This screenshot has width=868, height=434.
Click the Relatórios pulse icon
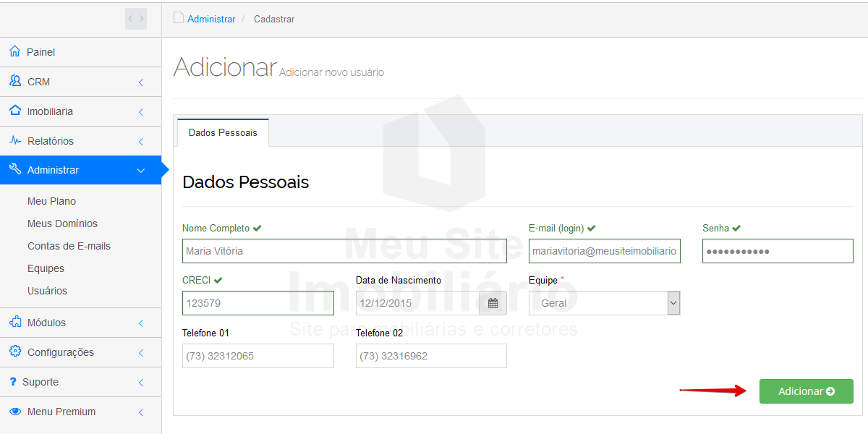coord(15,141)
